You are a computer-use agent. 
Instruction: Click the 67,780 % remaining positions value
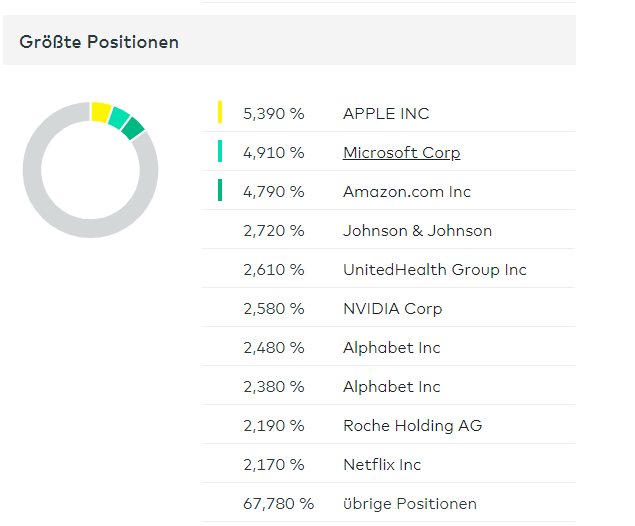(x=278, y=504)
